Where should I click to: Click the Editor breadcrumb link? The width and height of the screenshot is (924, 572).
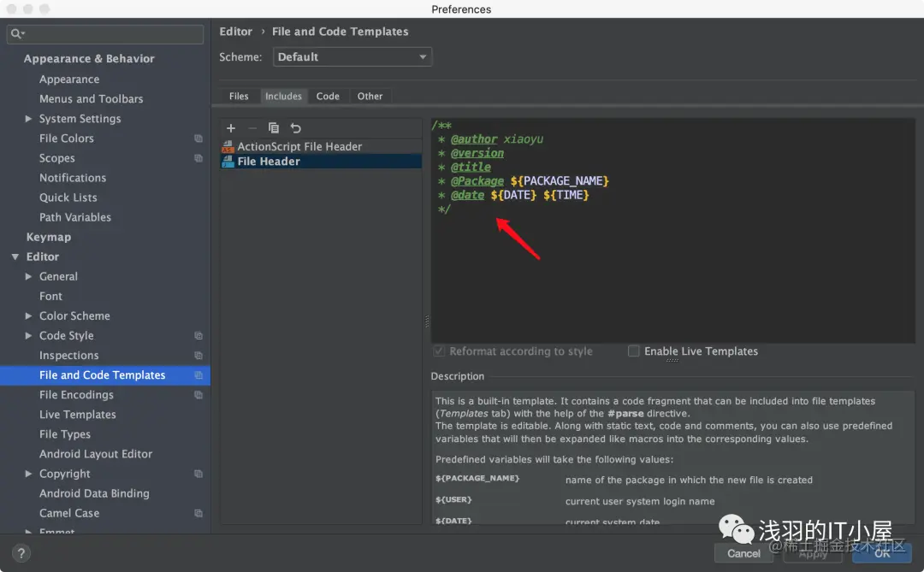(236, 32)
